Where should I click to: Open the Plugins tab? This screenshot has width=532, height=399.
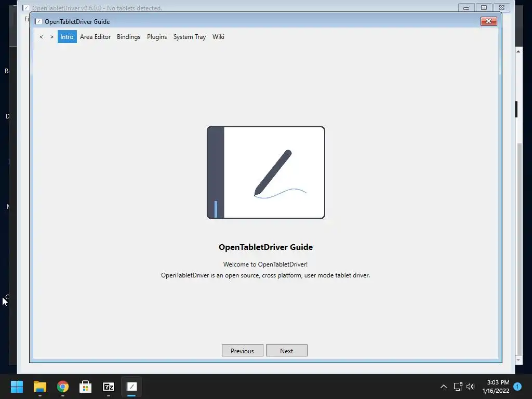pyautogui.click(x=157, y=37)
